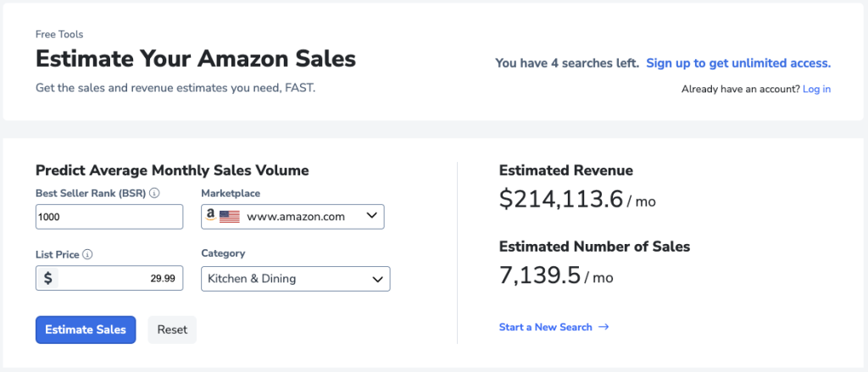The image size is (868, 372).
Task: Click the Free Tools label above heading
Action: click(59, 35)
